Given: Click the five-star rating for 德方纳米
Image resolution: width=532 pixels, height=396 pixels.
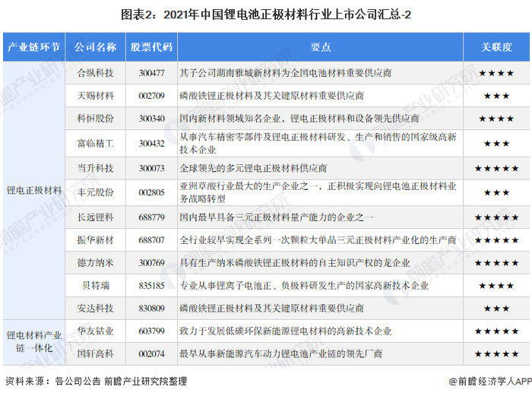Looking at the screenshot, I should 496,263.
